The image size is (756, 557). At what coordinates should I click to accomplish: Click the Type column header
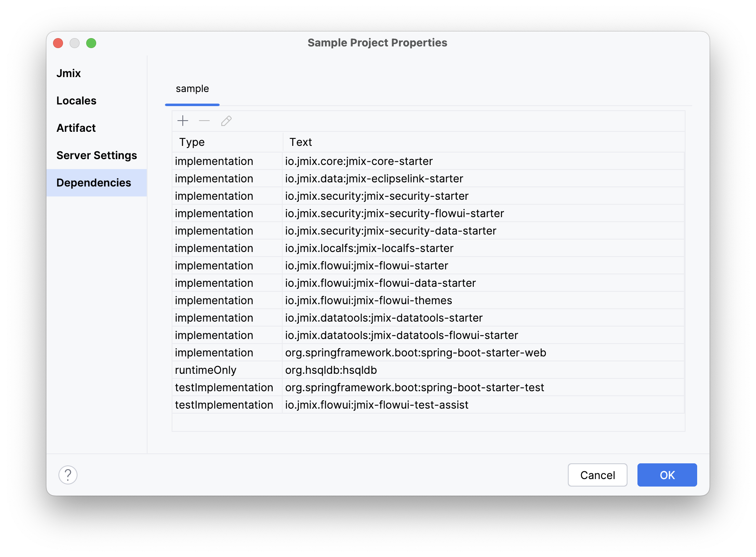(x=192, y=142)
